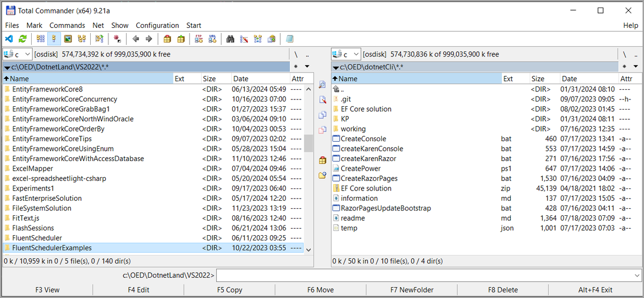Open the Help menu
The height and width of the screenshot is (298, 644).
tap(631, 25)
